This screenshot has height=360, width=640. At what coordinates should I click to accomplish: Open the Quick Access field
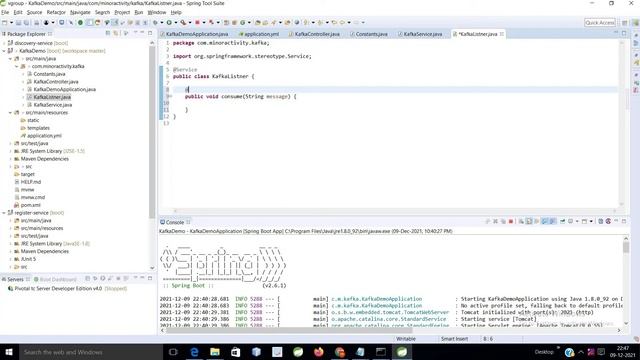[600, 22]
